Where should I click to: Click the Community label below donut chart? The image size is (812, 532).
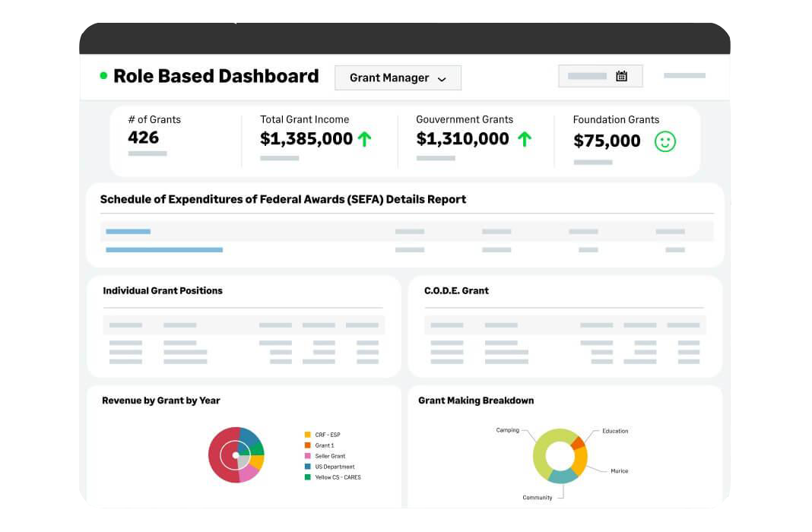click(537, 498)
